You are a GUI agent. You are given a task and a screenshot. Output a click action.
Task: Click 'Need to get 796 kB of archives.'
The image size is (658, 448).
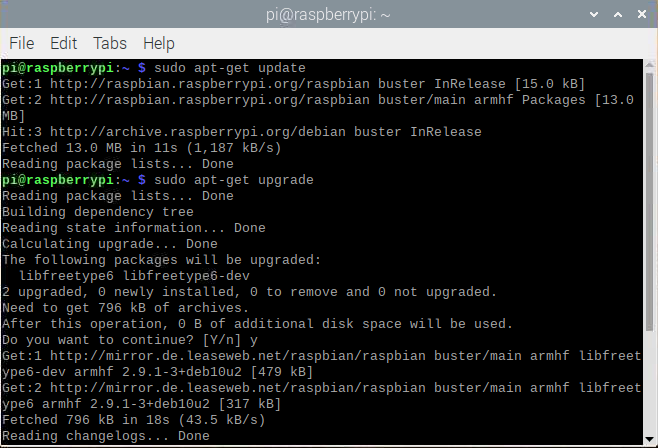click(125, 307)
